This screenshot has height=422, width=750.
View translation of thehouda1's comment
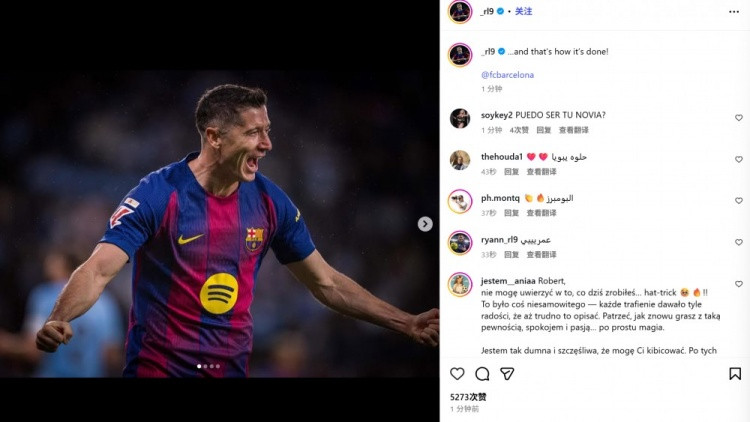coord(541,171)
